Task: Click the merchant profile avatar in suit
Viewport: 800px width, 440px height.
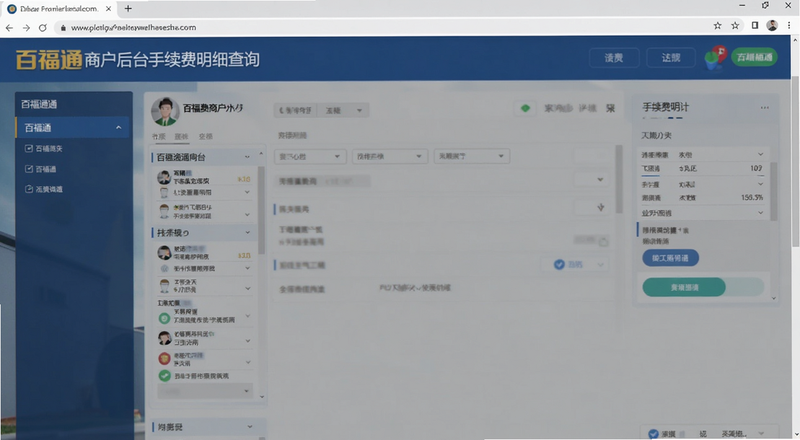Action: tap(165, 111)
